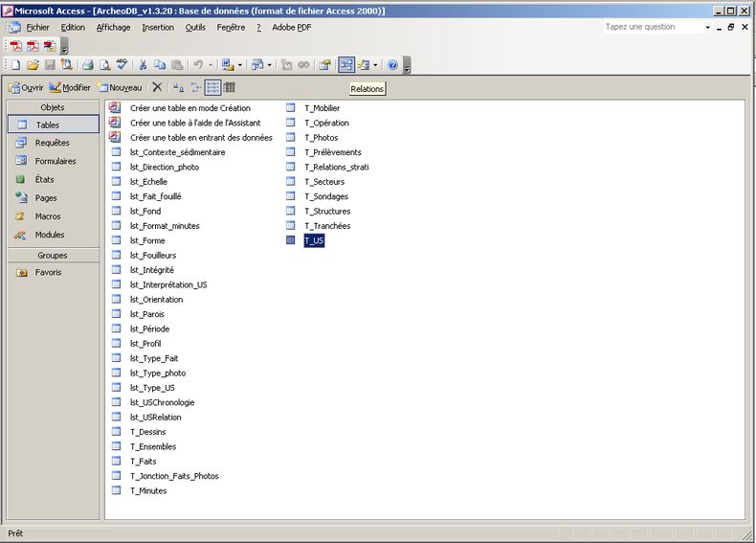Open the Fichier menu
The image size is (756, 543).
click(37, 28)
